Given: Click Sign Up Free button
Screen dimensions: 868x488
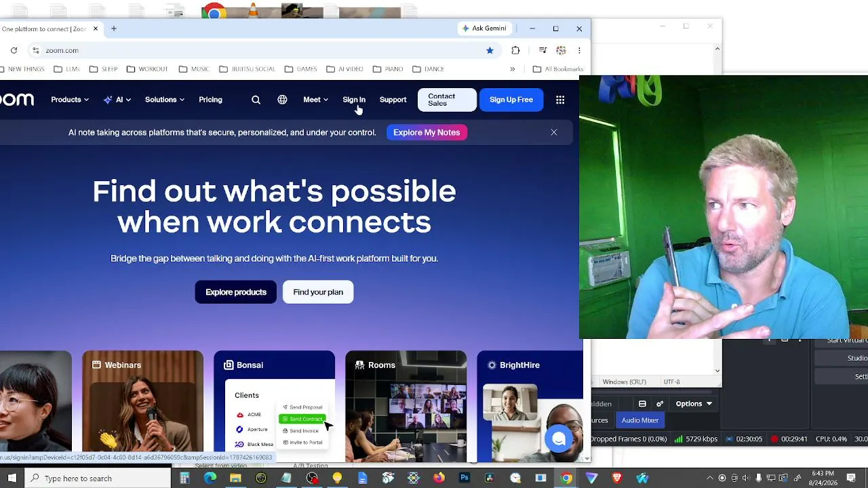Looking at the screenshot, I should [x=511, y=100].
